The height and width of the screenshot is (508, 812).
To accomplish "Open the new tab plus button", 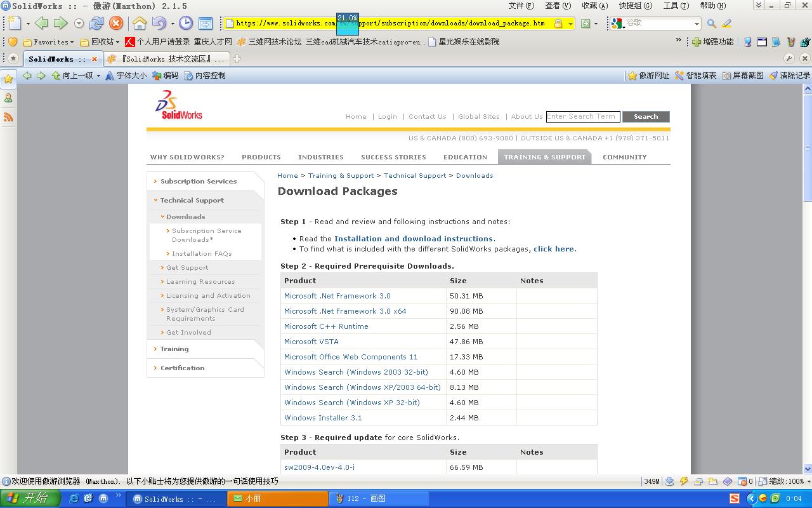I will pos(237,59).
